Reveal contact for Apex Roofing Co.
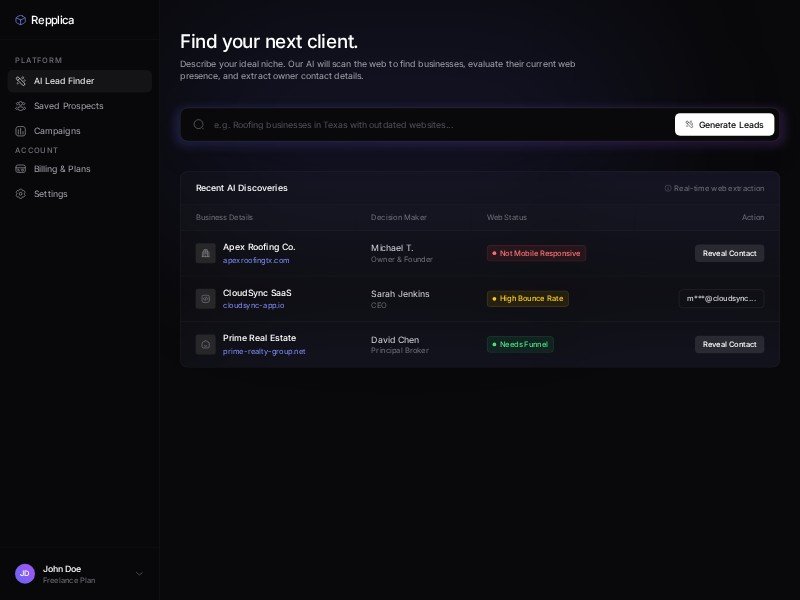Viewport: 800px width, 600px height. click(x=729, y=253)
